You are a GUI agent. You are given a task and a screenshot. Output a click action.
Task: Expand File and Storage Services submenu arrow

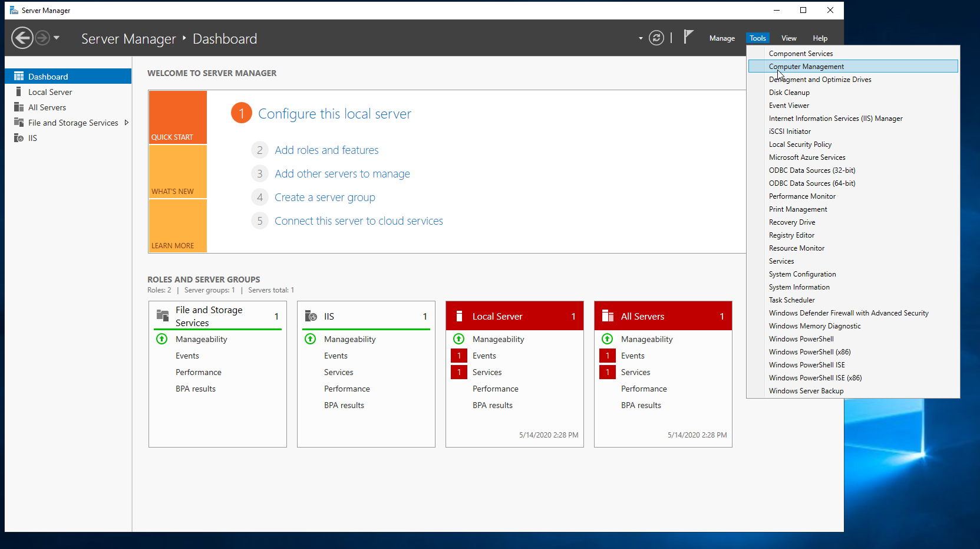coord(126,123)
